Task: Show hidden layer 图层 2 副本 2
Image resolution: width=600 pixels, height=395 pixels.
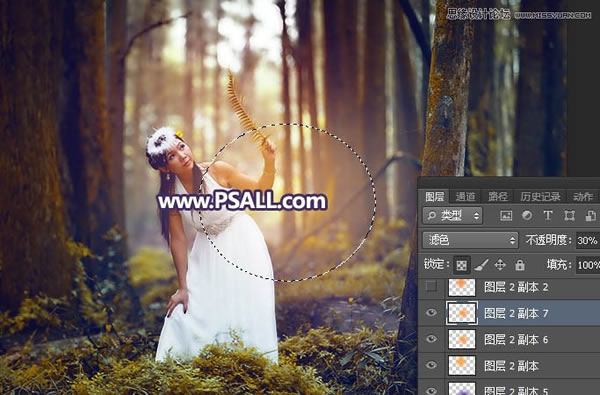Action: tap(431, 286)
